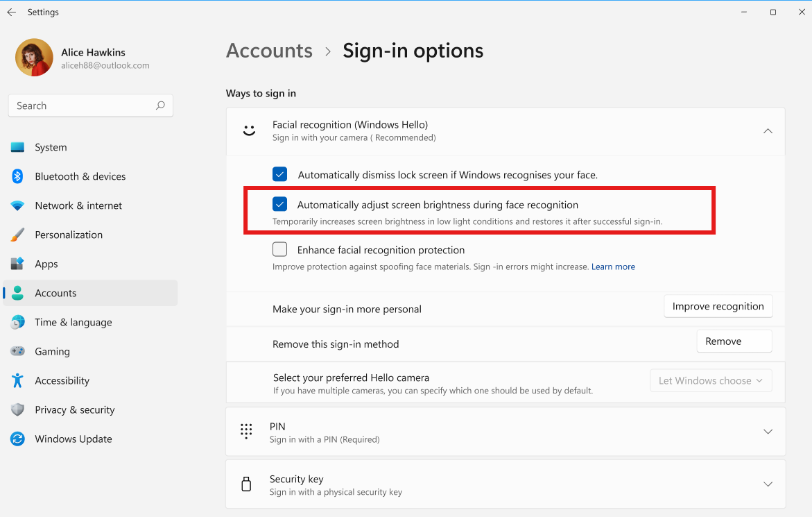Click the Ways to sign in heading
Viewport: 812px width, 517px height.
click(x=261, y=93)
